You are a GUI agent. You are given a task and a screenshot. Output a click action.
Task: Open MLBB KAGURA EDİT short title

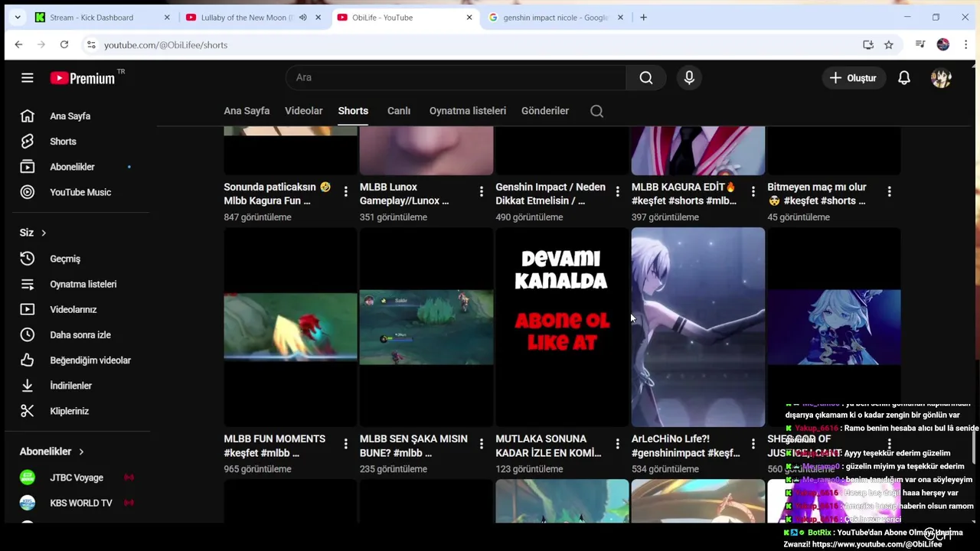684,194
